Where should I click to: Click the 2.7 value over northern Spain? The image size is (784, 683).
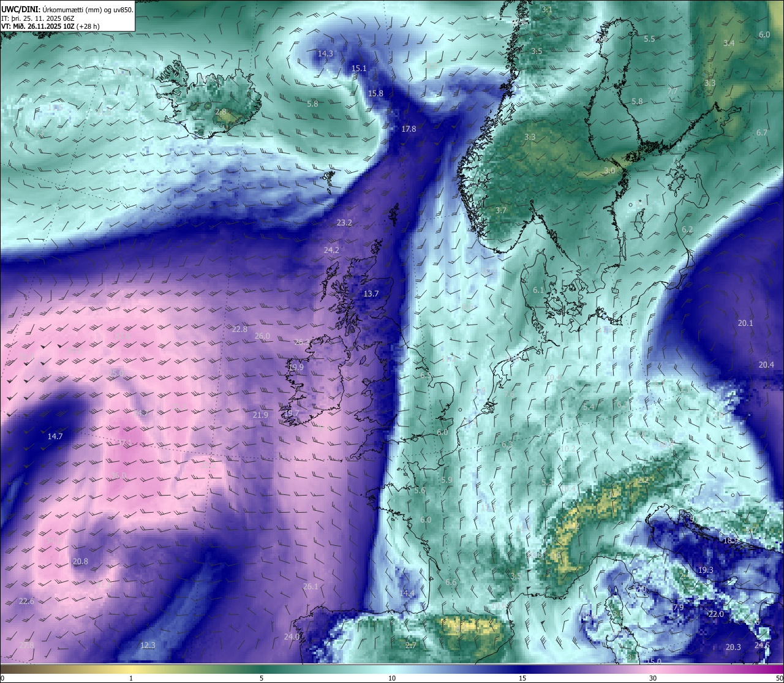pyautogui.click(x=411, y=645)
